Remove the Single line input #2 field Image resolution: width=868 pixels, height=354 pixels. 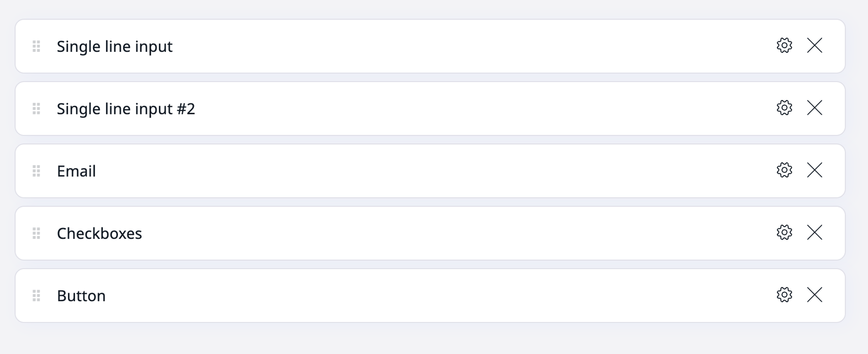815,108
